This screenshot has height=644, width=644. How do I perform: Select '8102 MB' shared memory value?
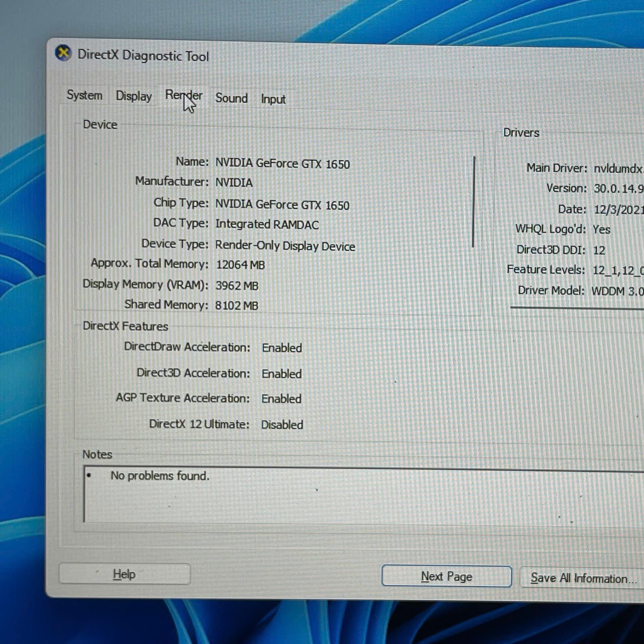click(237, 305)
